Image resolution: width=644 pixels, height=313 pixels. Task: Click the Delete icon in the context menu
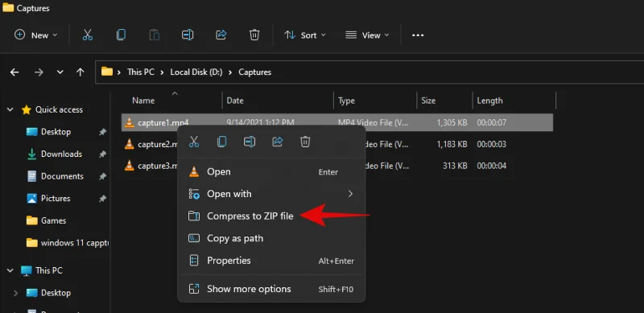coord(305,142)
